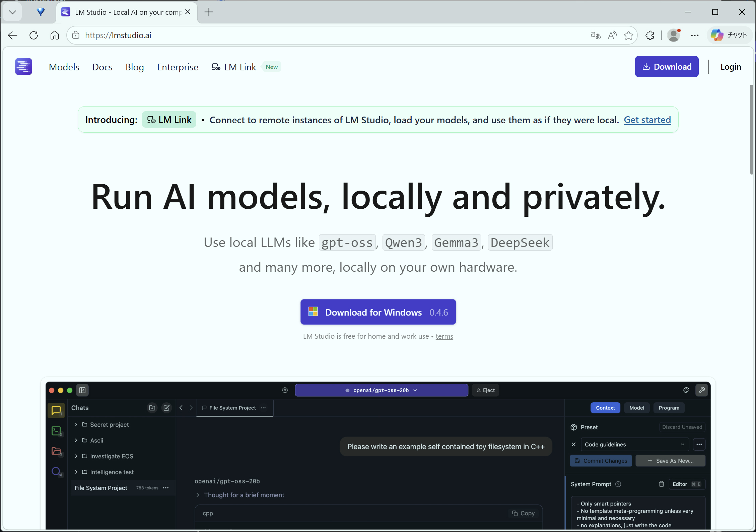Viewport: 756px width, 532px height.
Task: Open the Developer terminal panel
Action: click(56, 431)
